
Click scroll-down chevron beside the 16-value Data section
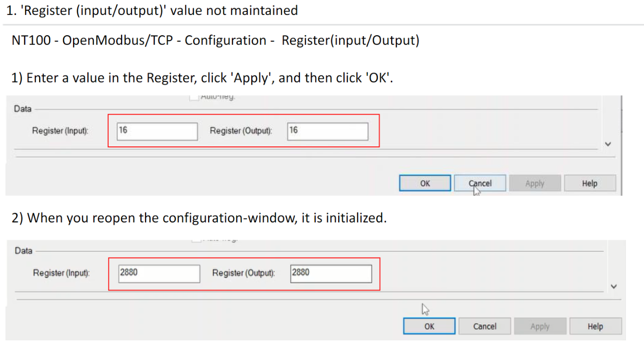(608, 144)
